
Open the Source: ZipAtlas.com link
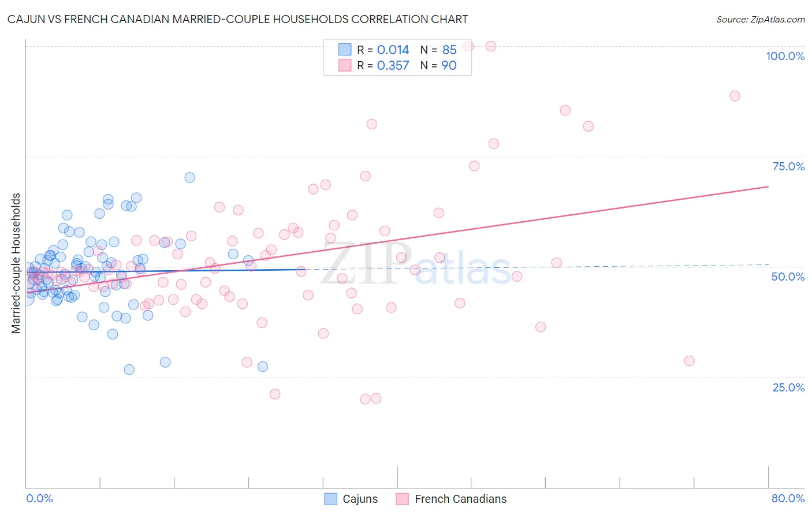(761, 19)
